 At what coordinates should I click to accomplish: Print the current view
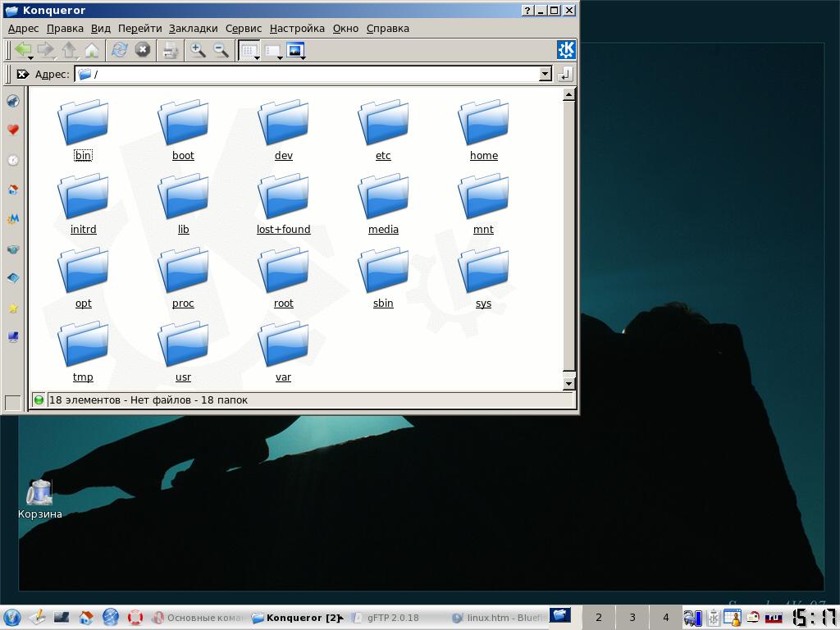[x=171, y=50]
